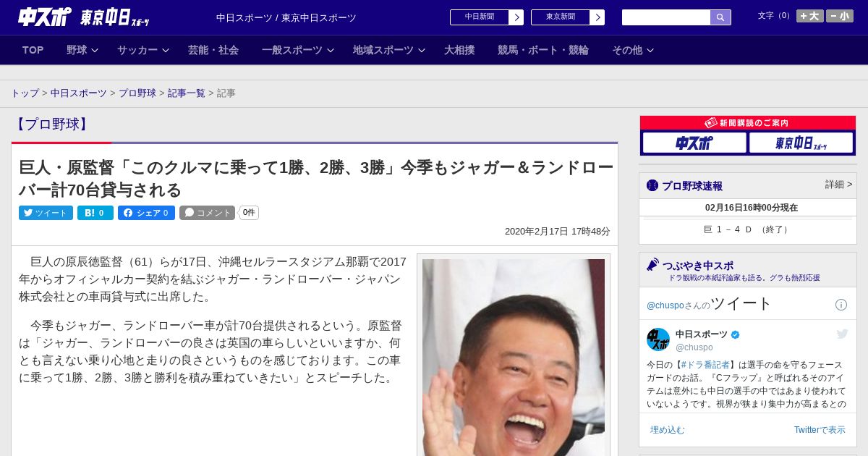Viewport: 868px width, 456px height.
Task: Click the 中スポ Twitter avatar
Action: click(x=658, y=339)
